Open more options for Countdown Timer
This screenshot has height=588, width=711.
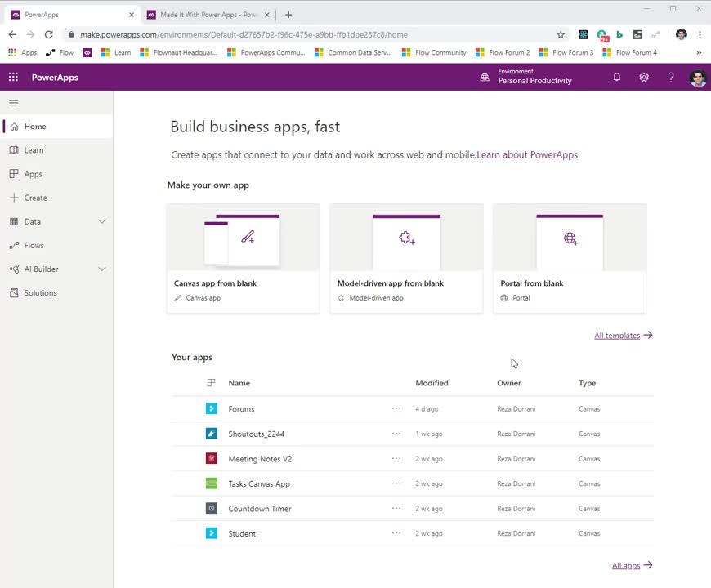click(x=396, y=508)
